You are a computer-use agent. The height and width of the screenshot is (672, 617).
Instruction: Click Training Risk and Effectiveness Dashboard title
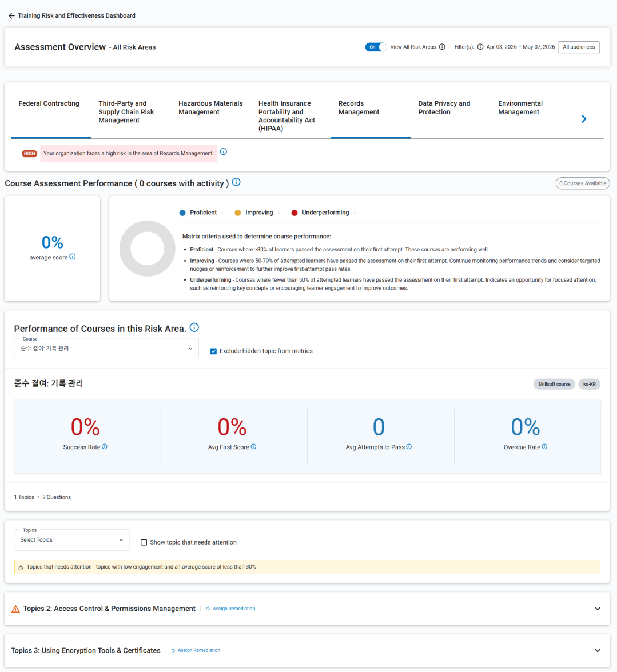pos(77,16)
